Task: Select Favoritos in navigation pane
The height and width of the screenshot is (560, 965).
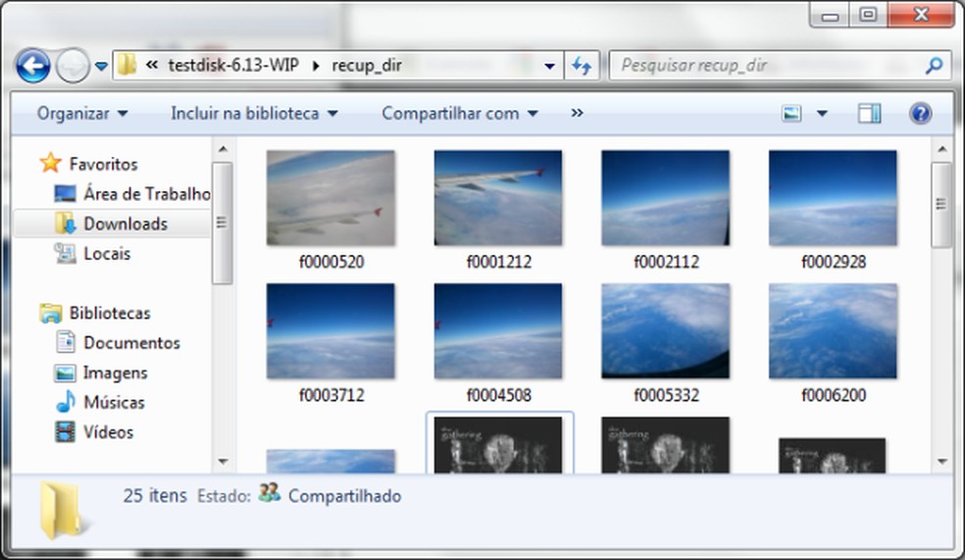Action: (x=103, y=165)
